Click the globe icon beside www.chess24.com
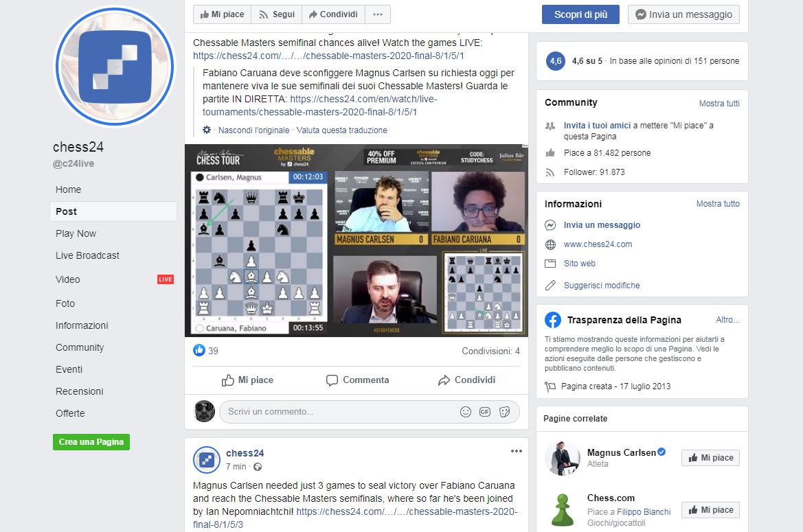Image resolution: width=803 pixels, height=532 pixels. [x=550, y=244]
